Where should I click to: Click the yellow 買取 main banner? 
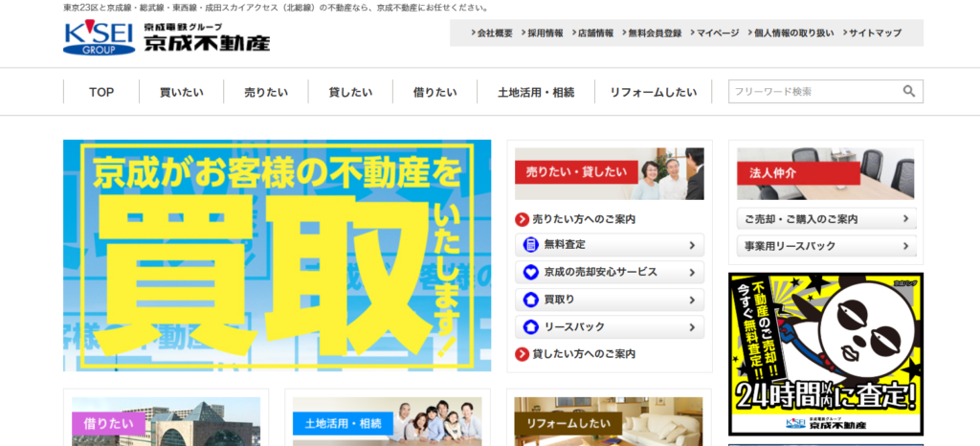(277, 256)
